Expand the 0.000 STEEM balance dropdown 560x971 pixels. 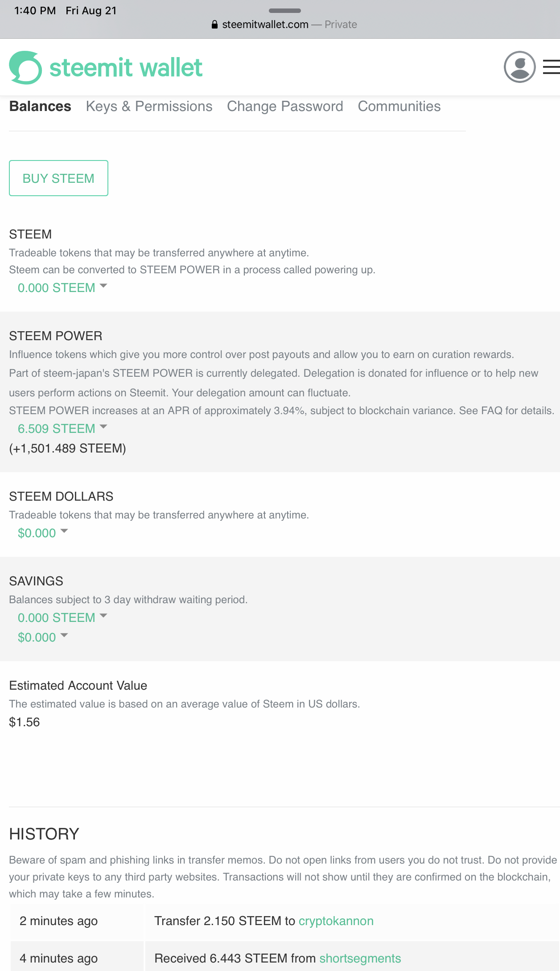pos(62,288)
